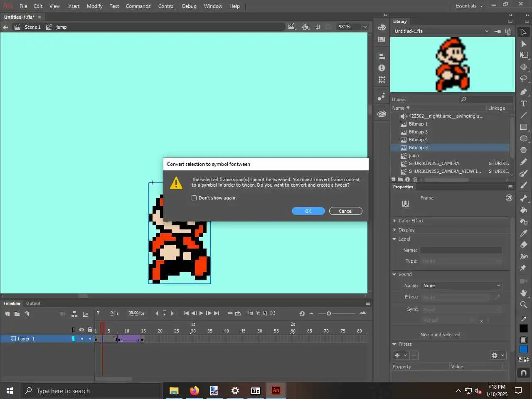Open the Commands menu
This screenshot has height=399, width=532.
point(138,6)
